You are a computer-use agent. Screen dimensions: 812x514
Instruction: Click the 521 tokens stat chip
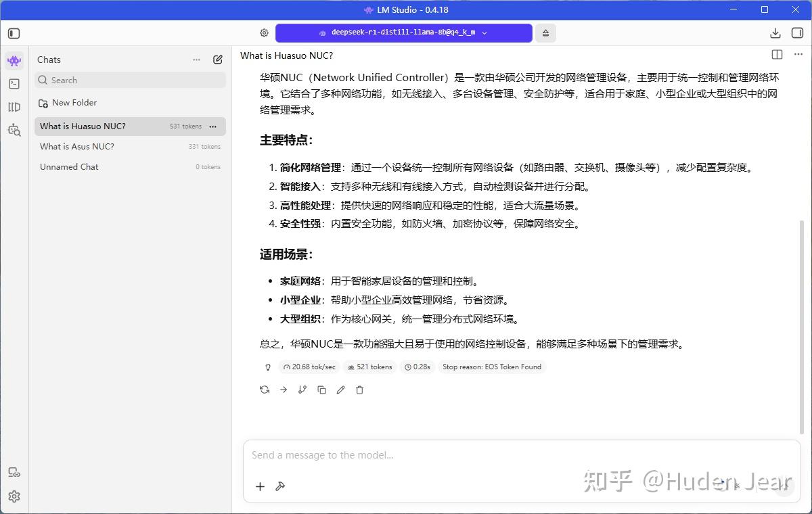[x=369, y=367]
